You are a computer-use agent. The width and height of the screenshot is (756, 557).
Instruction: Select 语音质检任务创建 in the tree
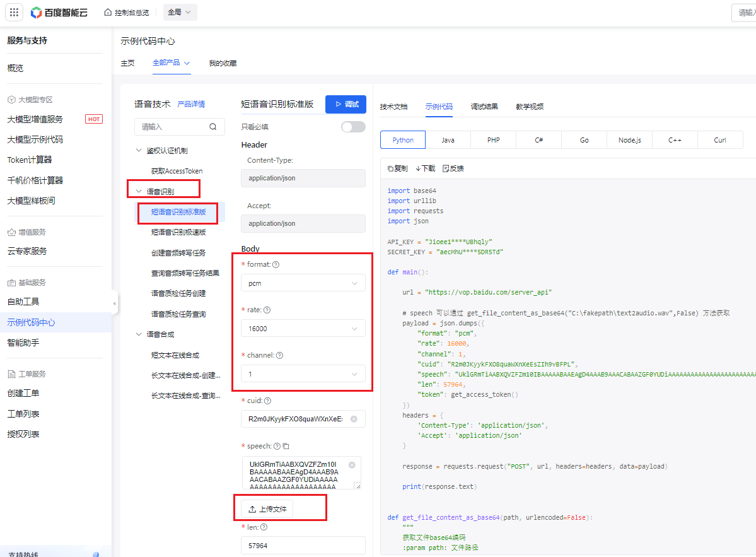(178, 293)
